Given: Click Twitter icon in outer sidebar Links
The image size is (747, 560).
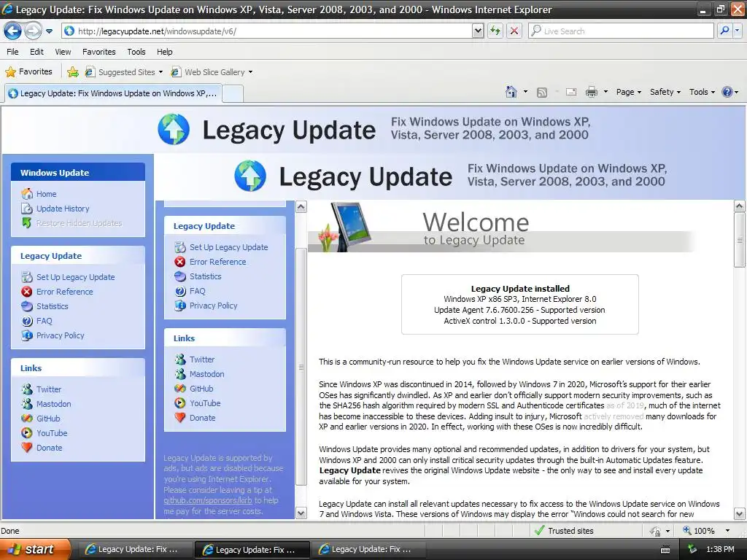Looking at the screenshot, I should click(x=27, y=389).
